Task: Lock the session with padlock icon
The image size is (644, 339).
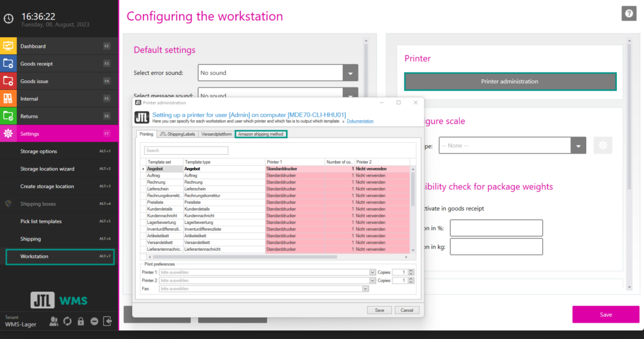Action: 80,321
